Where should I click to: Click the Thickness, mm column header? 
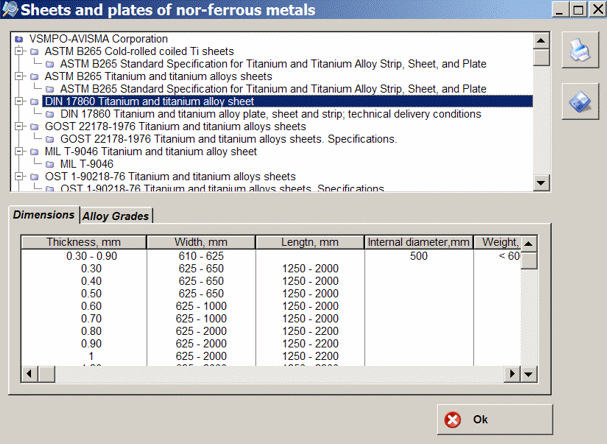point(83,242)
